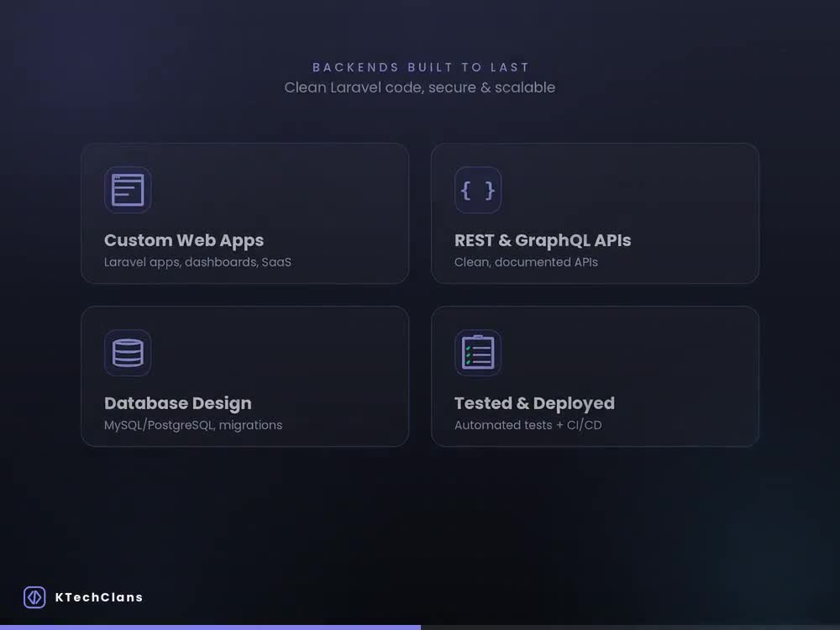Click the KTechClans brand name

(x=99, y=597)
